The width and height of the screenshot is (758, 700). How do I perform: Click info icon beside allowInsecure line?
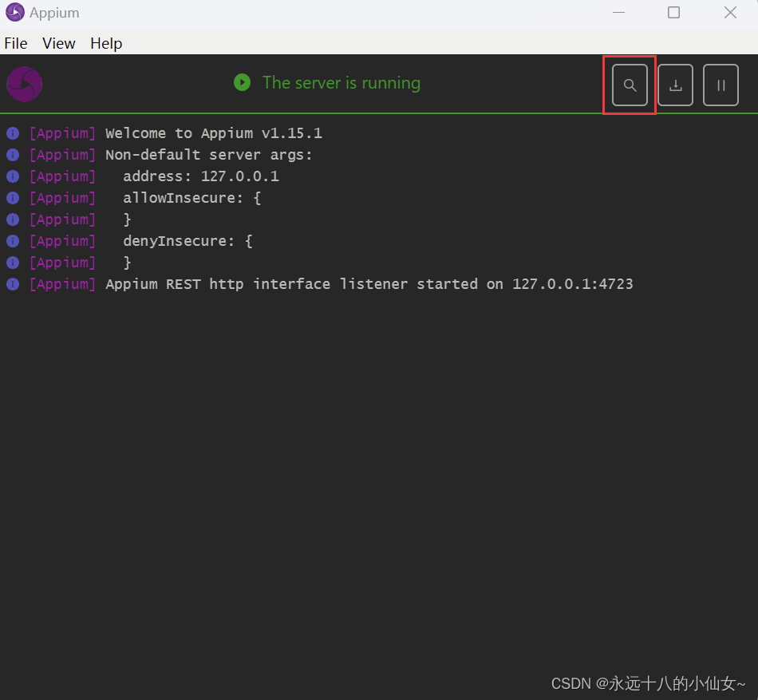point(13,198)
